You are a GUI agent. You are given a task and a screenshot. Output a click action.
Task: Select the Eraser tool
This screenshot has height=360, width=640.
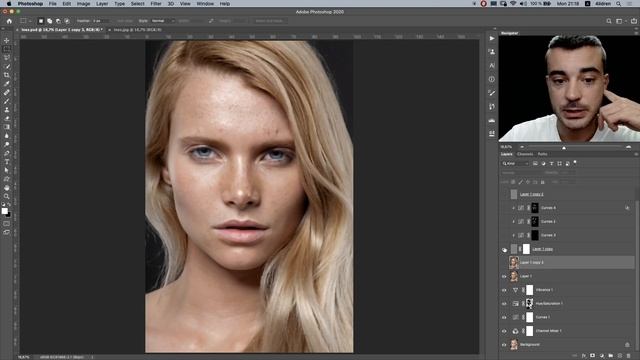7,118
